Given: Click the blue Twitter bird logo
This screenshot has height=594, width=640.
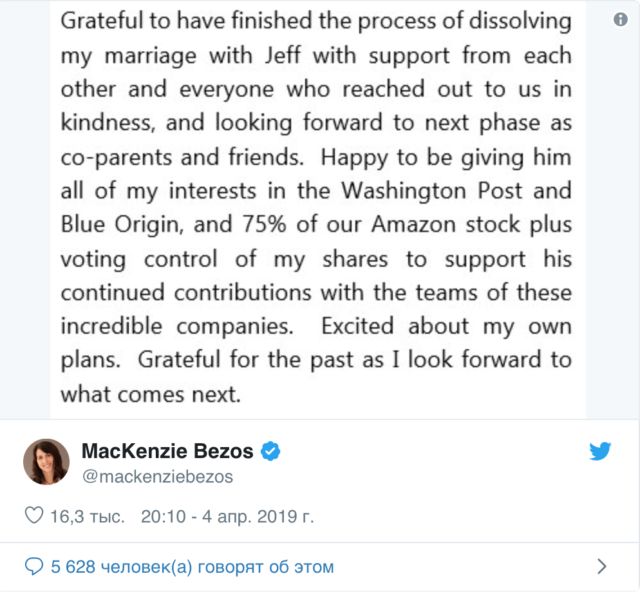Looking at the screenshot, I should point(600,451).
